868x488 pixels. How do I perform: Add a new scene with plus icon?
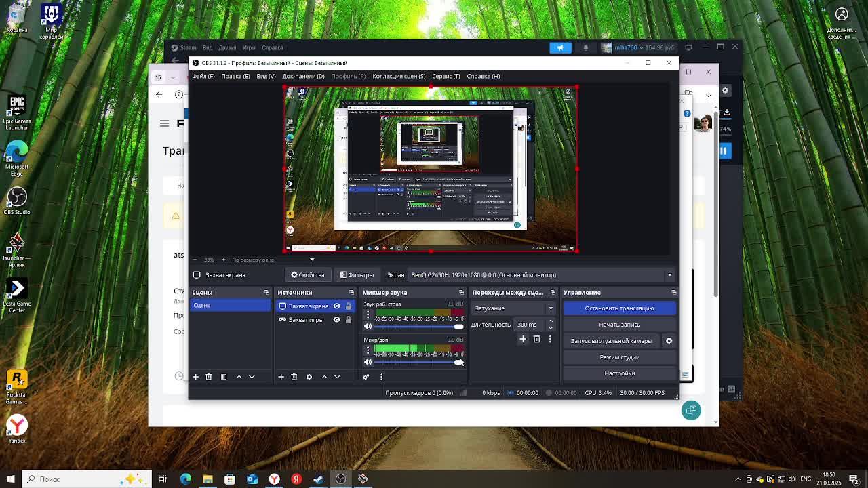click(x=195, y=377)
